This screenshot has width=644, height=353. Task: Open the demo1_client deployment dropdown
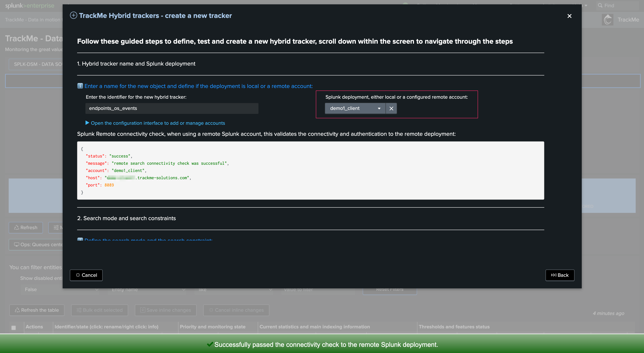pyautogui.click(x=355, y=108)
